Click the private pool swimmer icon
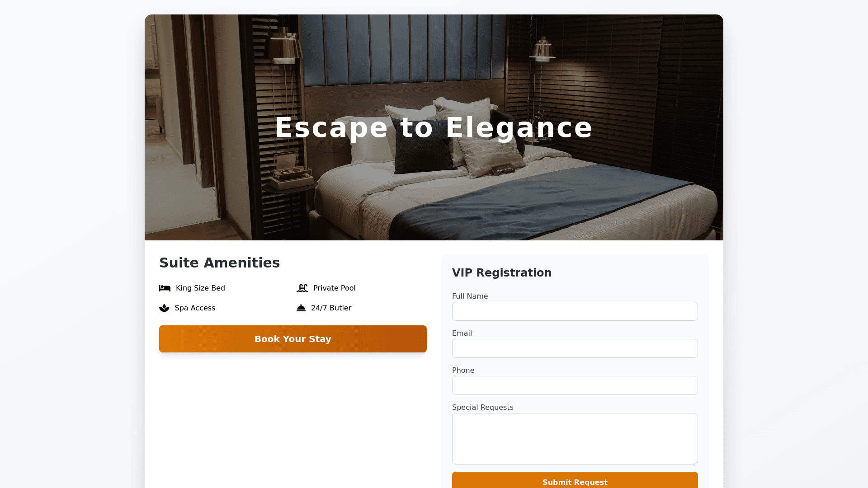868x488 pixels. [302, 288]
